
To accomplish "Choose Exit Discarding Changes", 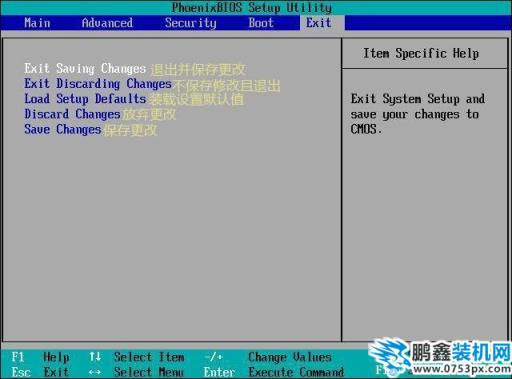I will pyautogui.click(x=98, y=84).
